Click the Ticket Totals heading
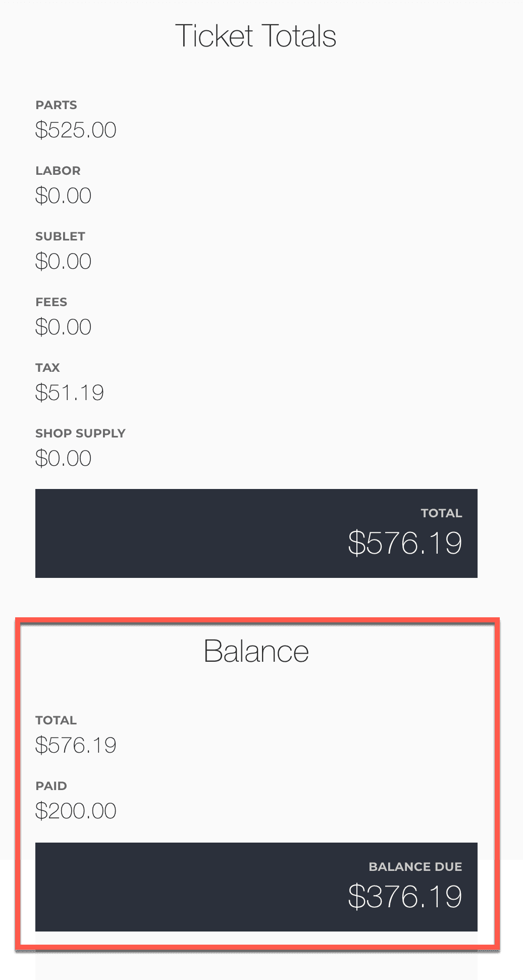523x980 pixels. (x=255, y=36)
